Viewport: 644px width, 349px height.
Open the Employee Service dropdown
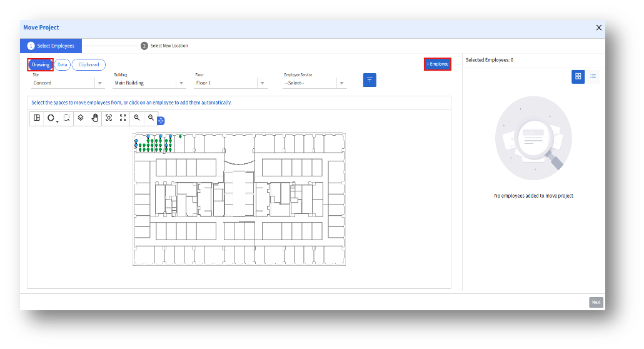[314, 83]
